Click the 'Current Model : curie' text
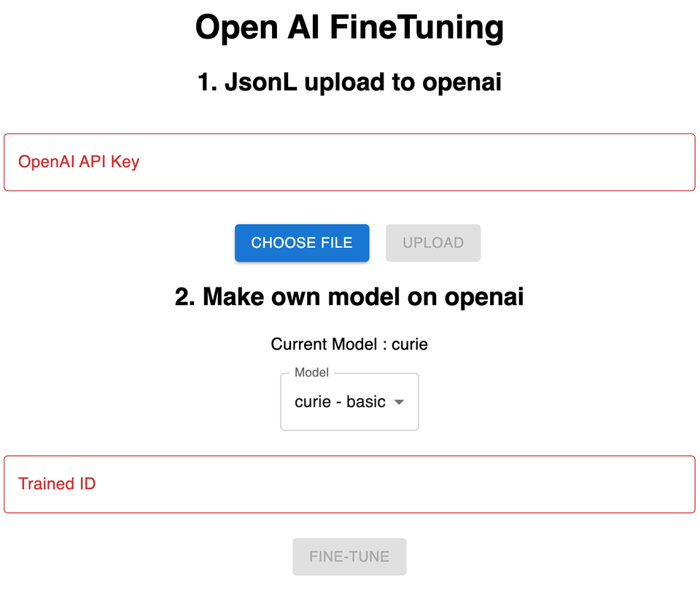Screen dimensions: 700x607 coord(349,344)
